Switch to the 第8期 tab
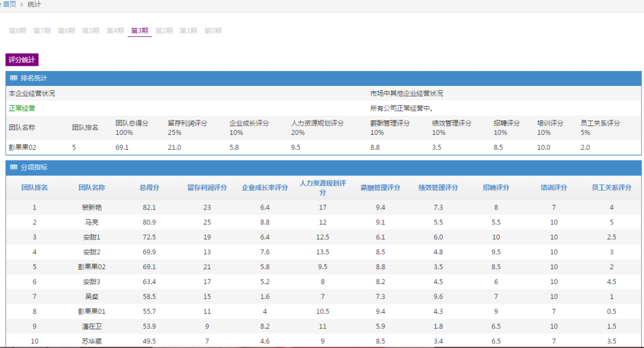 pyautogui.click(x=17, y=30)
